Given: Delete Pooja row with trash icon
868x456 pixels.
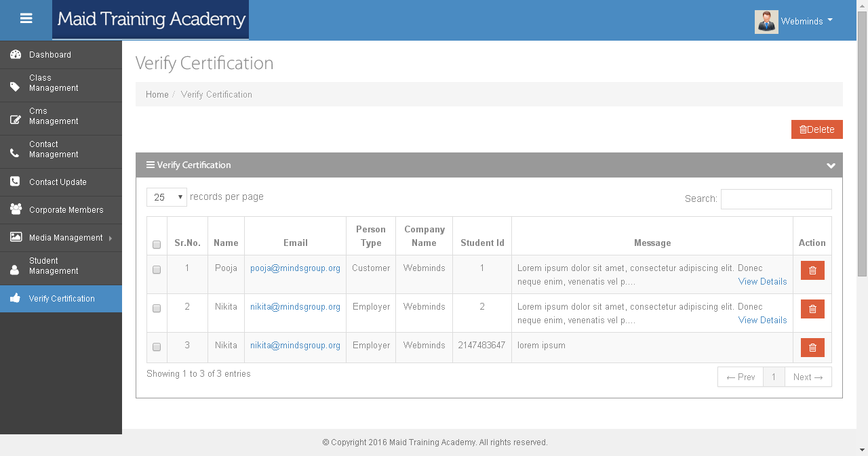Looking at the screenshot, I should point(812,270).
